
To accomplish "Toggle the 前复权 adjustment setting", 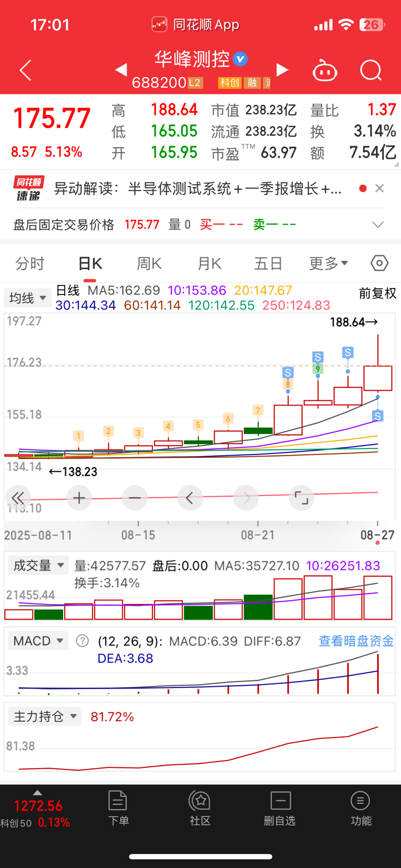I will tap(378, 293).
